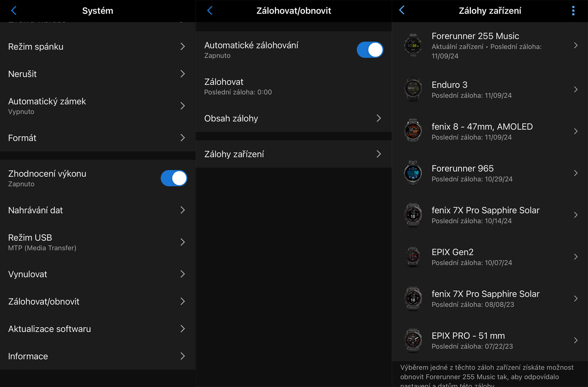This screenshot has width=588, height=387.
Task: Choose fenix 8 - 47mm, AMOLED backup
Action: coord(490,131)
